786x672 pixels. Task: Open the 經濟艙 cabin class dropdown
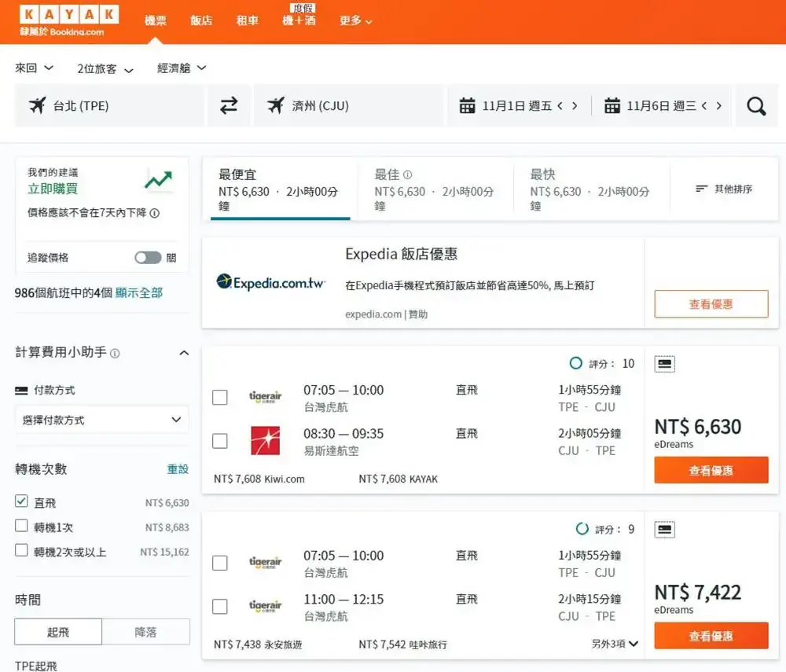pos(182,68)
